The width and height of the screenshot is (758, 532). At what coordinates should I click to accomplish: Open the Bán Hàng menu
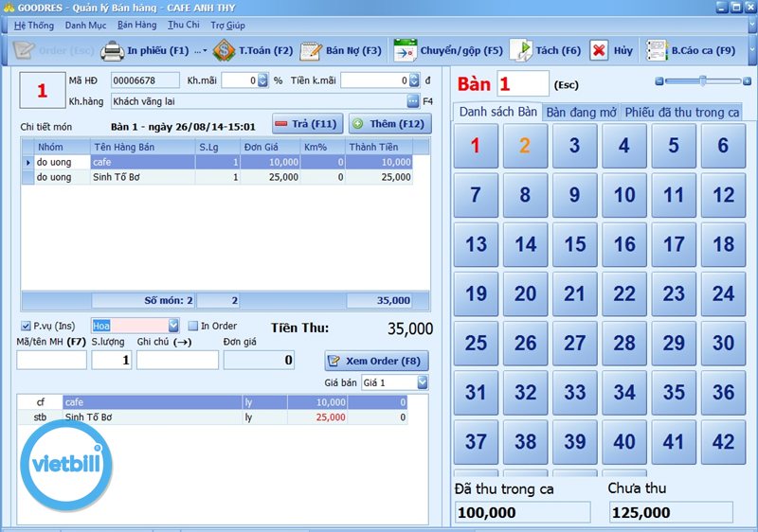pos(136,25)
